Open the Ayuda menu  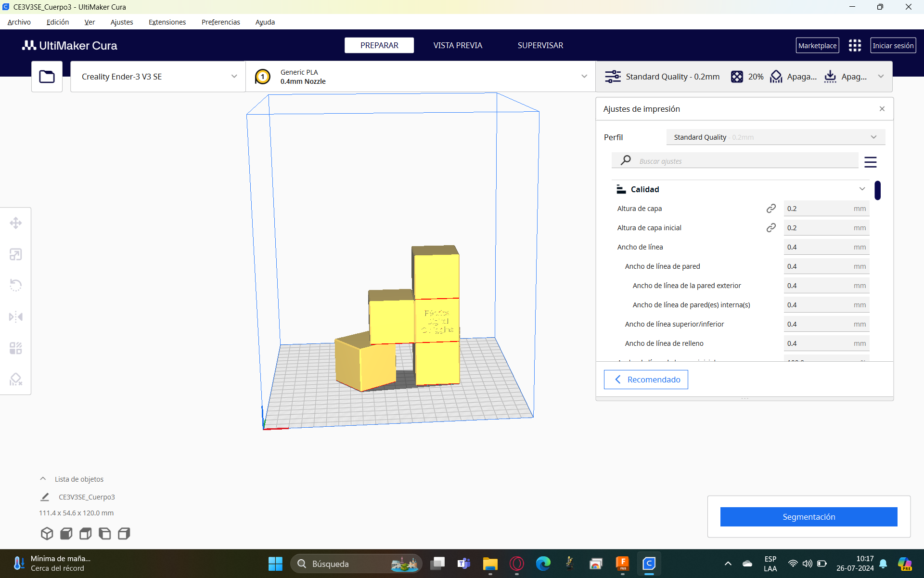click(x=265, y=22)
